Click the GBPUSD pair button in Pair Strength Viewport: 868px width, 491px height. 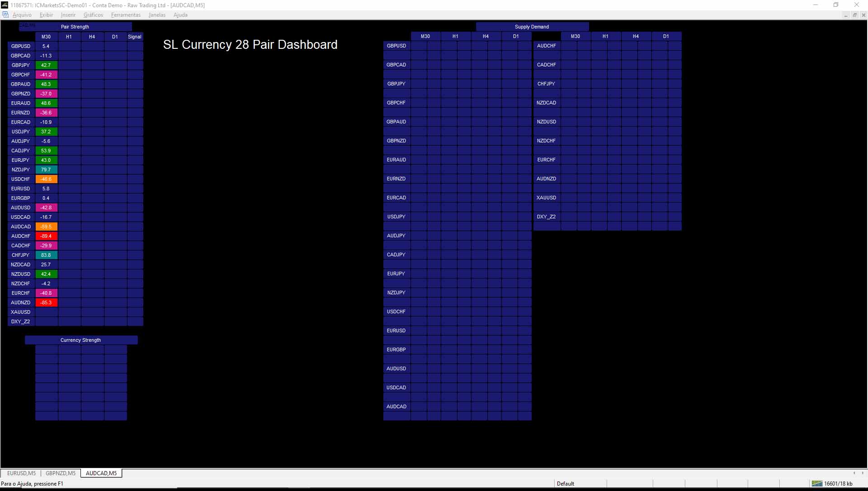point(21,46)
